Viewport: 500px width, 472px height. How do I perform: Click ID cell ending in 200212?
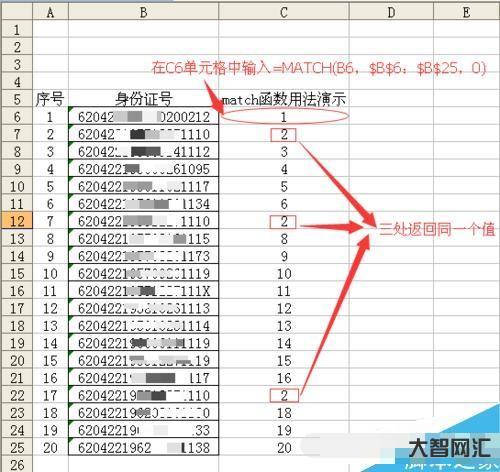tap(143, 117)
